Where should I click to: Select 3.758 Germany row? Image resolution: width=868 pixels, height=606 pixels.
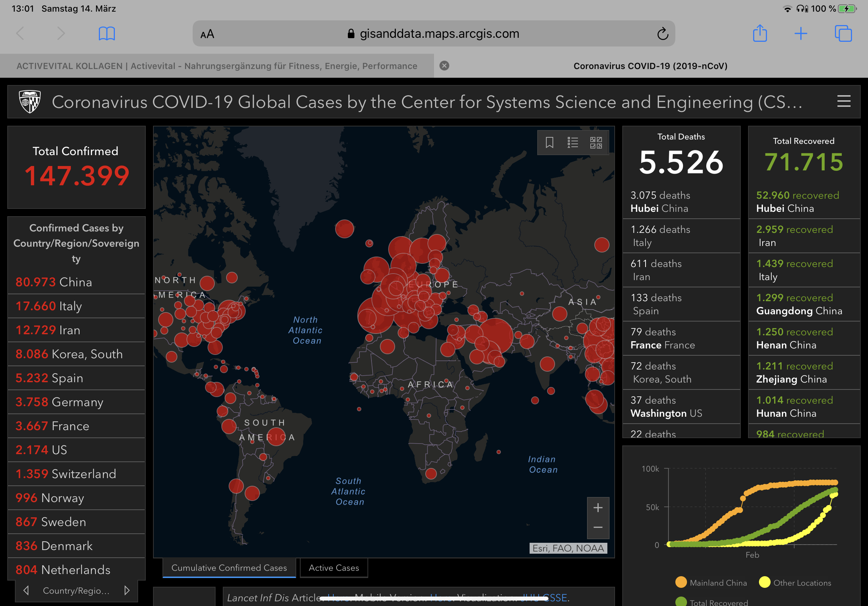click(76, 402)
